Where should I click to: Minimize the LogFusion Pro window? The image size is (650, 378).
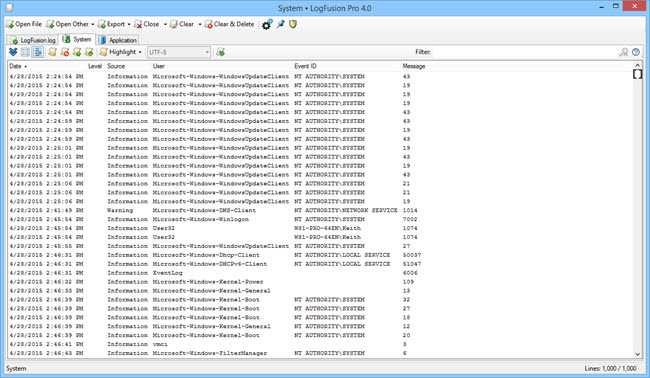coord(601,7)
